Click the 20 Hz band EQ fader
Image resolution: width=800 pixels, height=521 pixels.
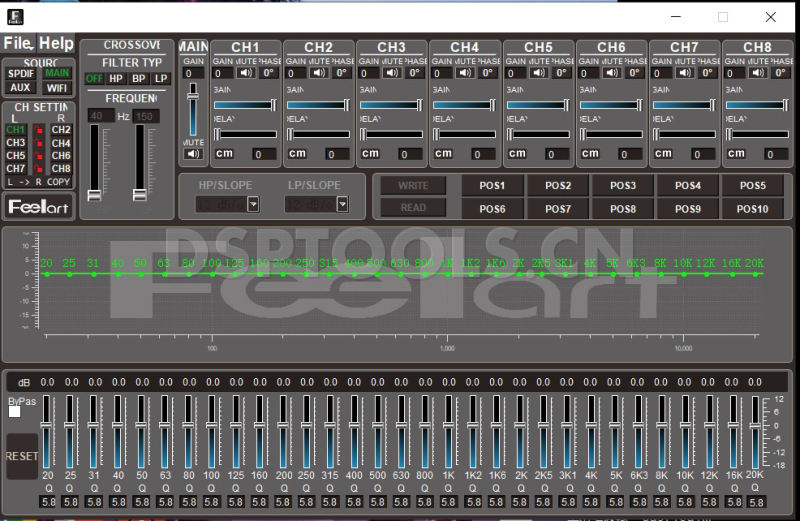pyautogui.click(x=47, y=432)
